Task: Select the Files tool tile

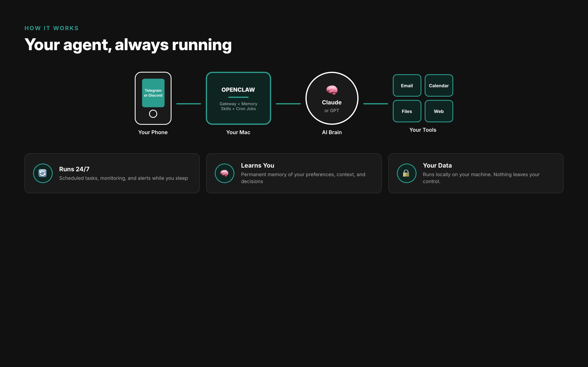Action: 407,111
